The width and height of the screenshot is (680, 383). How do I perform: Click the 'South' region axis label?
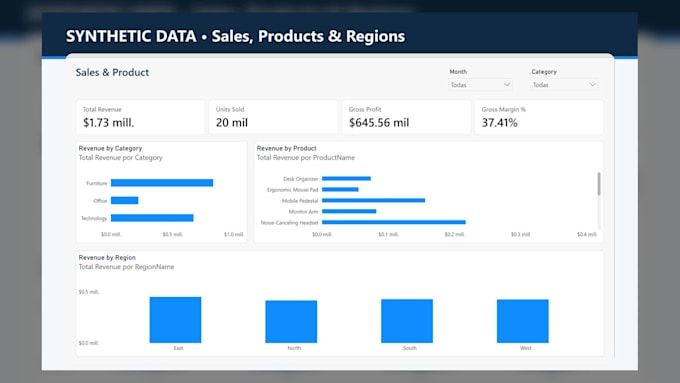click(410, 348)
